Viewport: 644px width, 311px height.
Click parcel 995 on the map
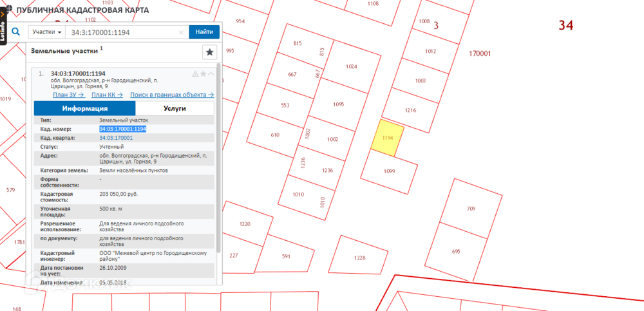pyautogui.click(x=230, y=51)
